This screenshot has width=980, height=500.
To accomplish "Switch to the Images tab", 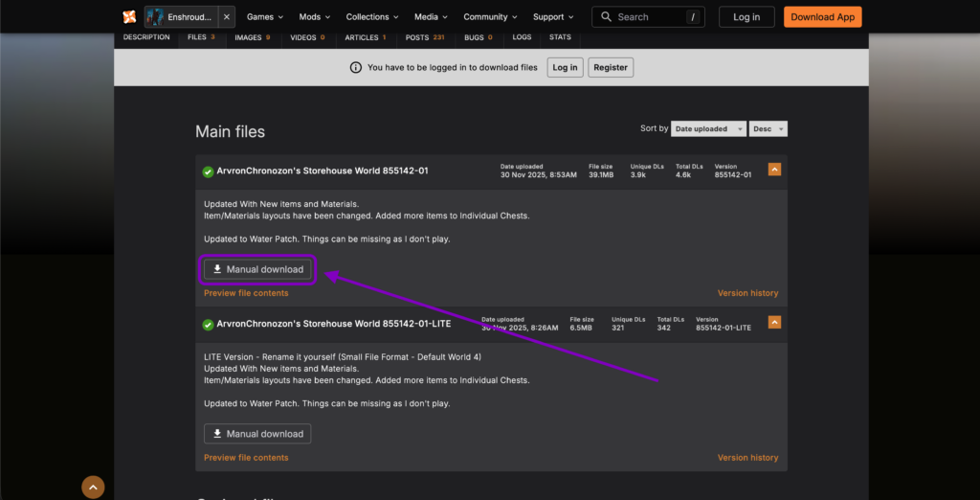I will [x=253, y=37].
